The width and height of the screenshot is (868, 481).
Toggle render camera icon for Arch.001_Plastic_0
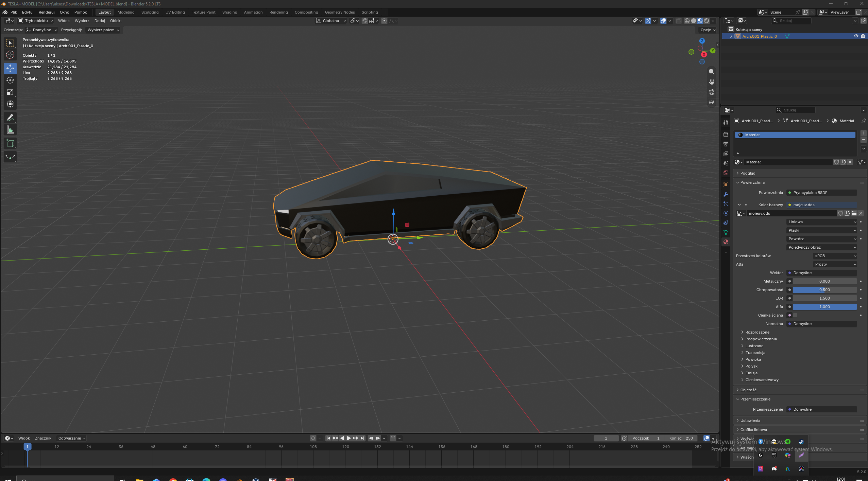(863, 36)
